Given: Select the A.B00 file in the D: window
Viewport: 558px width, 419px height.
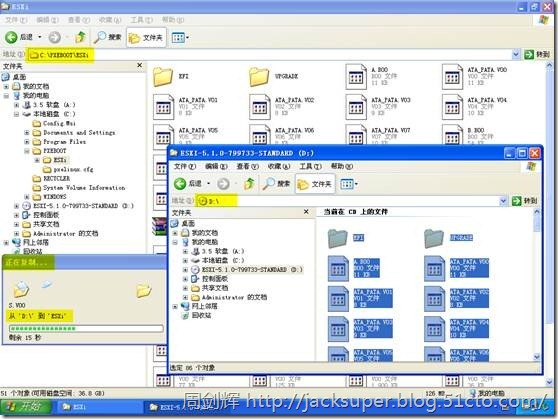Looking at the screenshot, I should (x=354, y=268).
